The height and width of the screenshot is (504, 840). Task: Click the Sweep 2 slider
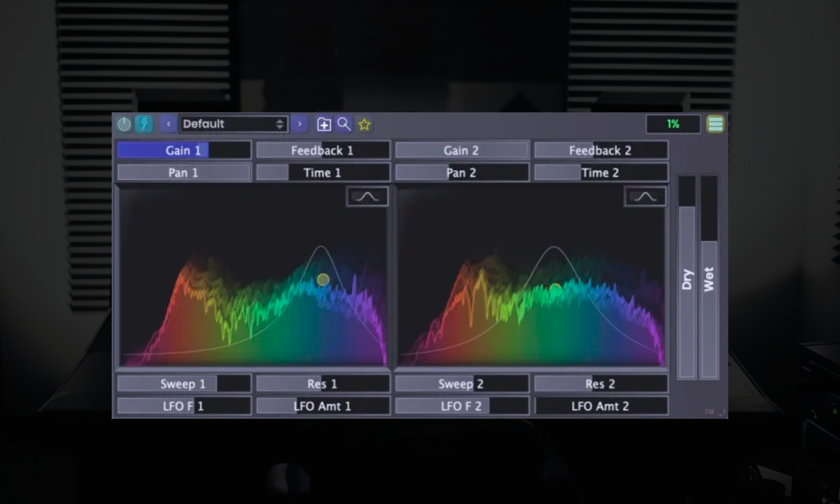click(461, 384)
